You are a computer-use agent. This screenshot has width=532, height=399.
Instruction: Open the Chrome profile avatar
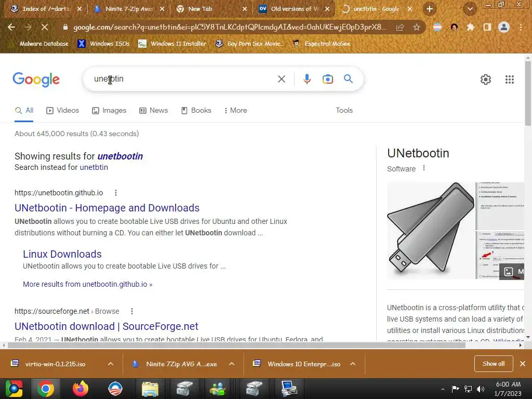point(504,27)
